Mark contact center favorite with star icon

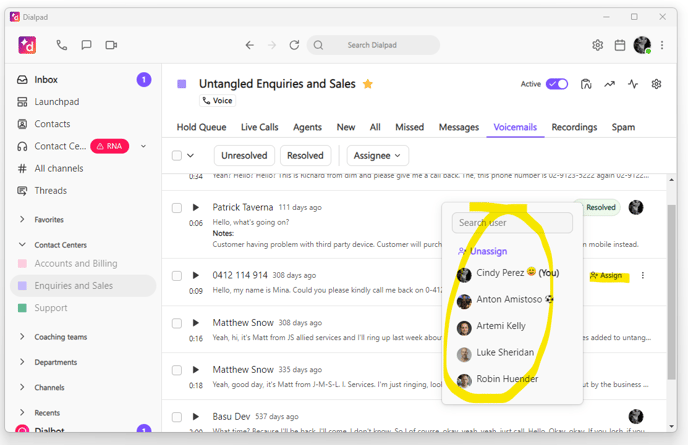tap(368, 84)
